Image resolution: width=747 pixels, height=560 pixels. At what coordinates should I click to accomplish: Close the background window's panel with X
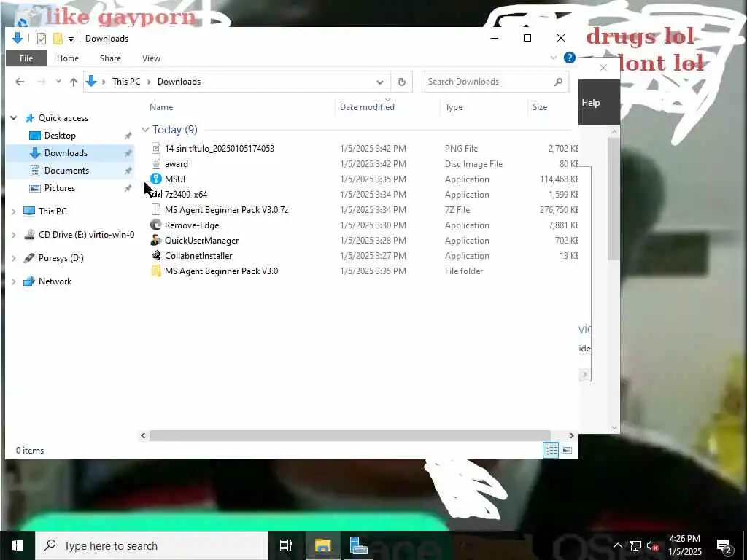click(603, 68)
